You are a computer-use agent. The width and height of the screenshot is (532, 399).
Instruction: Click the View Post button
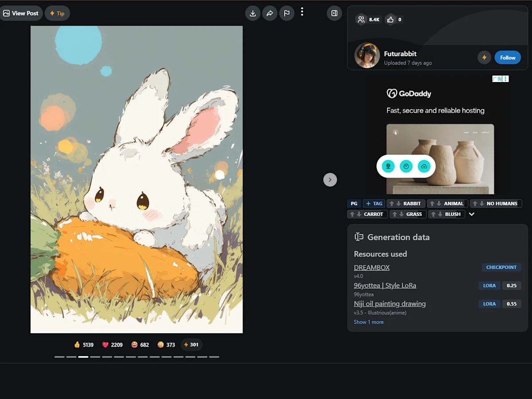(x=21, y=13)
